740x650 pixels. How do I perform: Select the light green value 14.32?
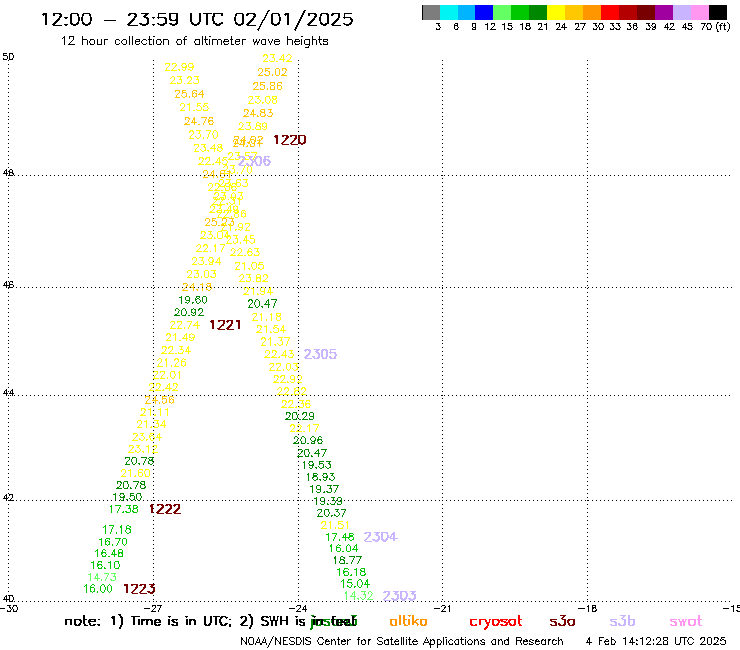tap(359, 596)
